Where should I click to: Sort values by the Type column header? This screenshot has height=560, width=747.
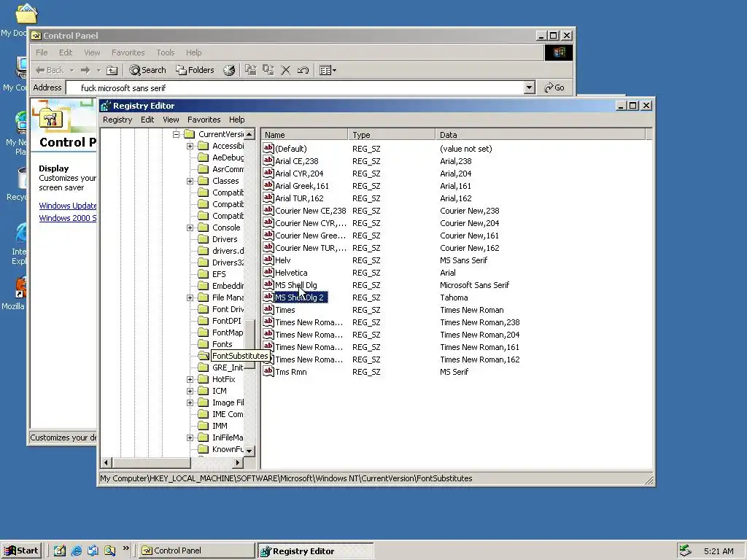click(391, 135)
